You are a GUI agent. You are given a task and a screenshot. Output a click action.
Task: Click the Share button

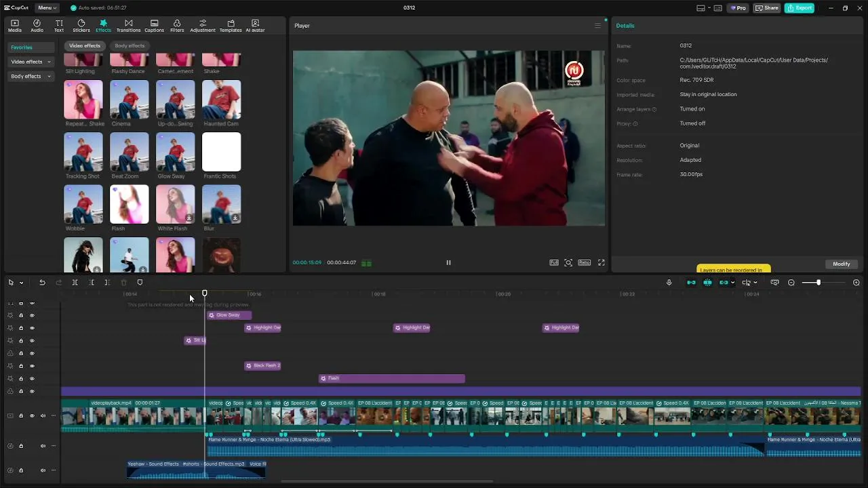pos(767,8)
